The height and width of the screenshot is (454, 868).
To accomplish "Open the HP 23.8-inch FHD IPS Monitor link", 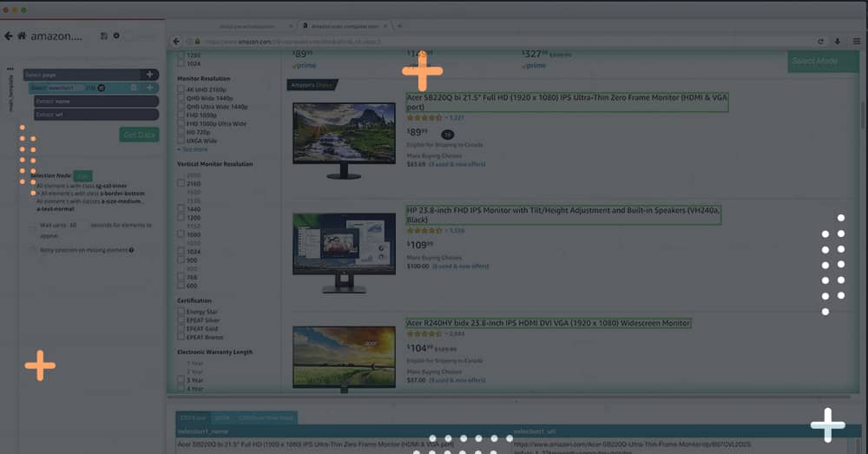I will pyautogui.click(x=563, y=214).
